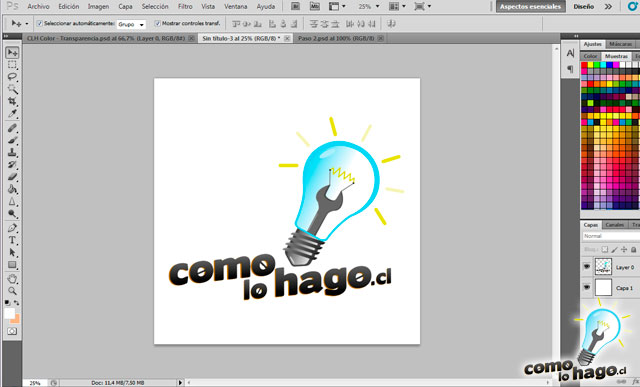
Task: Select the Rectangle shape tool
Action: pyautogui.click(x=12, y=265)
